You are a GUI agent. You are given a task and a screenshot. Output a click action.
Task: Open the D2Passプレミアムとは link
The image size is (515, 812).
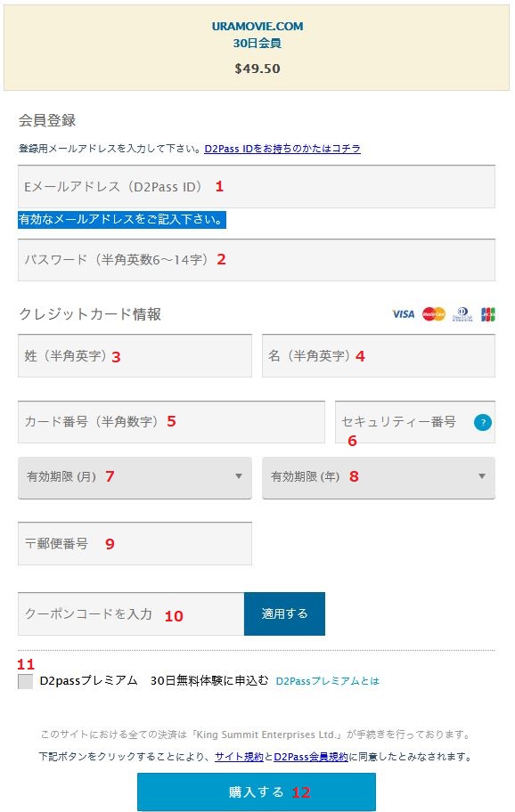[328, 681]
